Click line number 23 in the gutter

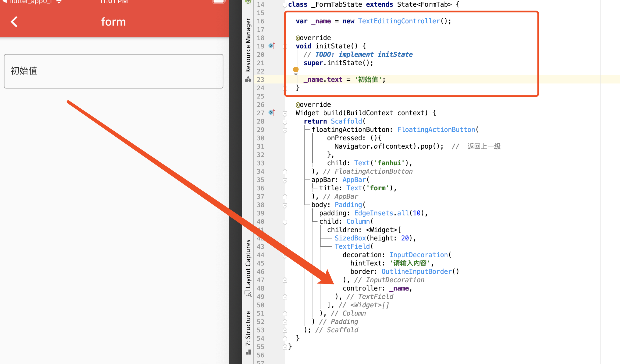click(x=260, y=80)
